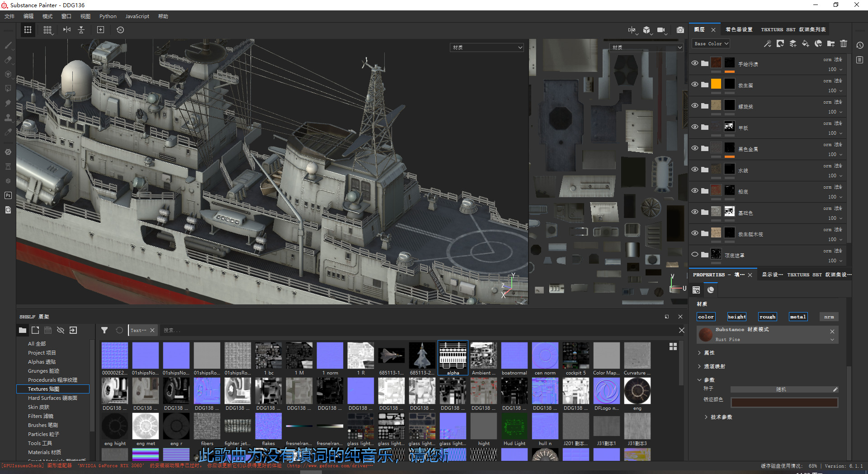Screen dimensions: 868x474
Task: Hide the 船底 layer
Action: (695, 190)
